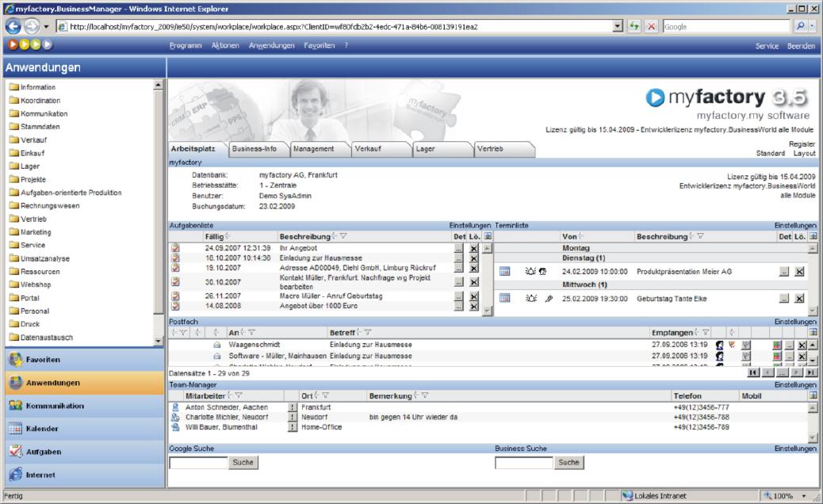
Task: Open Aktionen menu
Action: pyautogui.click(x=225, y=46)
